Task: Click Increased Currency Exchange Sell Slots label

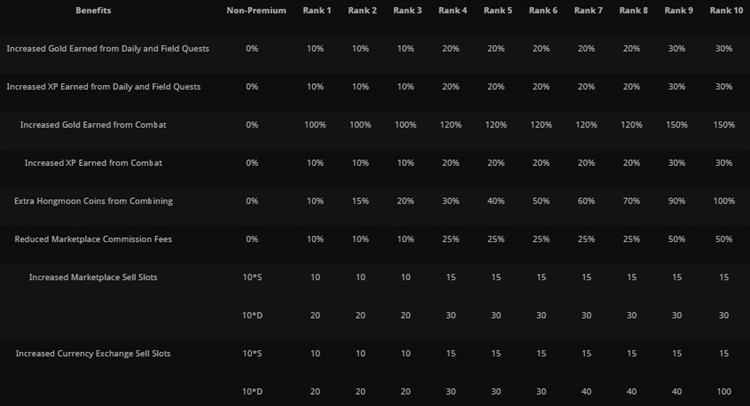Action: [93, 354]
